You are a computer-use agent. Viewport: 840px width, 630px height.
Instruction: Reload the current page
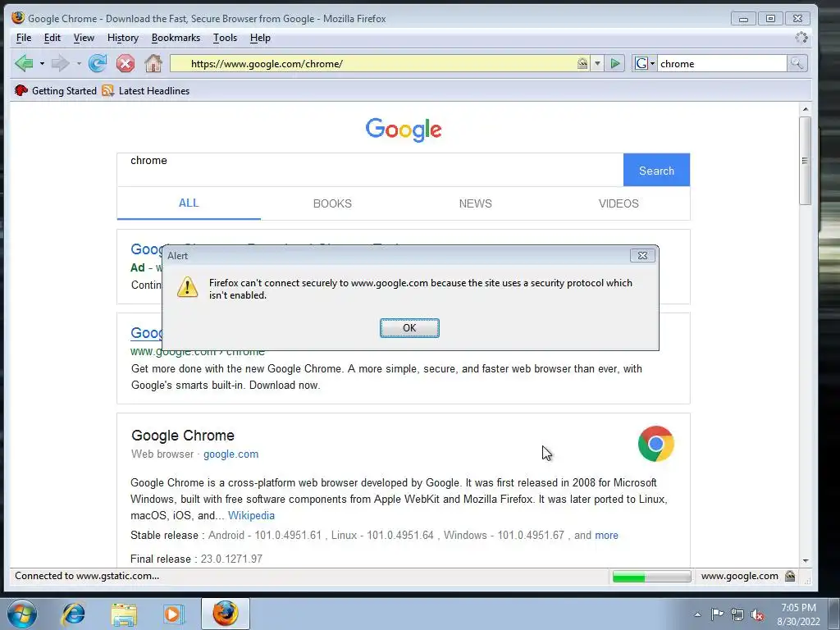[x=98, y=63]
